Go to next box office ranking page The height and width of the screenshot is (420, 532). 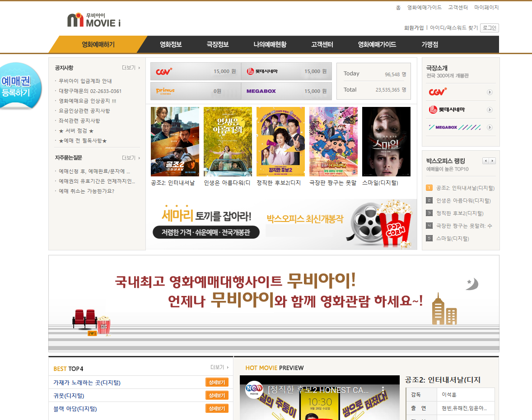(x=492, y=161)
